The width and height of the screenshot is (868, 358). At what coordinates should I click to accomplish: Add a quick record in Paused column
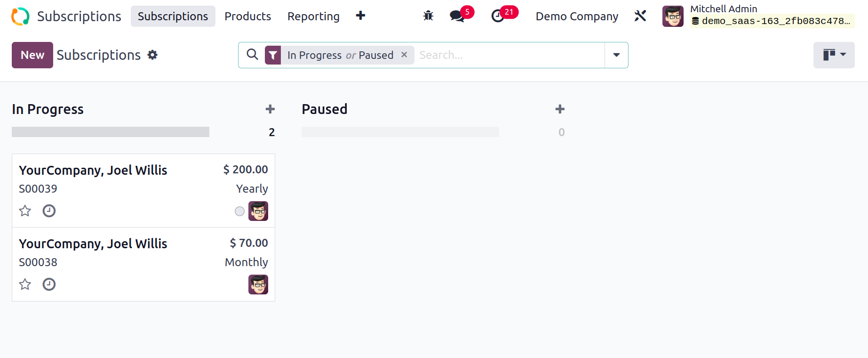pyautogui.click(x=560, y=109)
